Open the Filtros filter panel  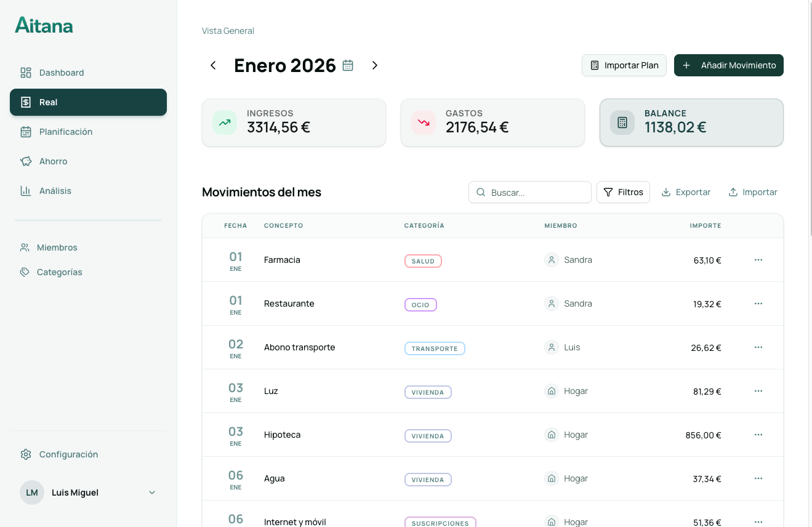click(x=623, y=192)
